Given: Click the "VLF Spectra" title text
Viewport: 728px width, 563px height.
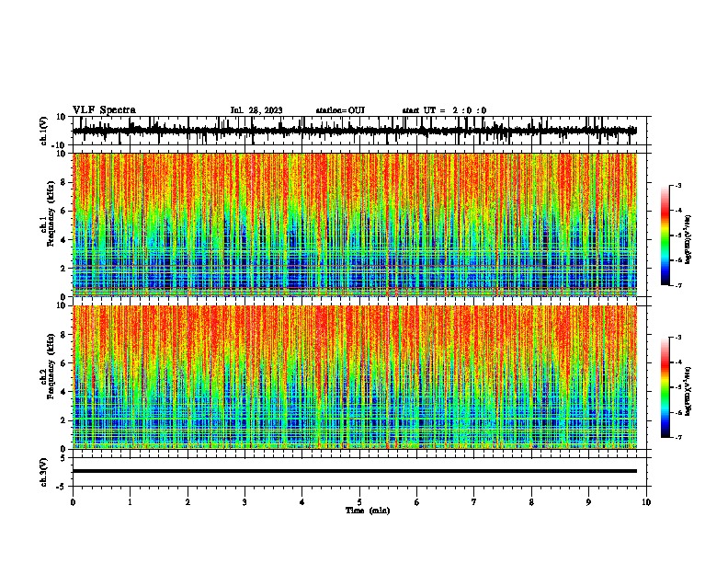Looking at the screenshot, I should [105, 110].
